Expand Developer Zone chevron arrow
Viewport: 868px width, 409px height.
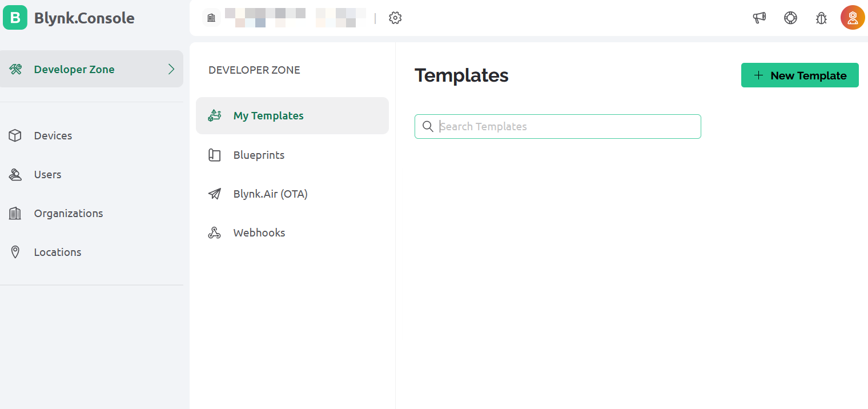click(x=171, y=69)
